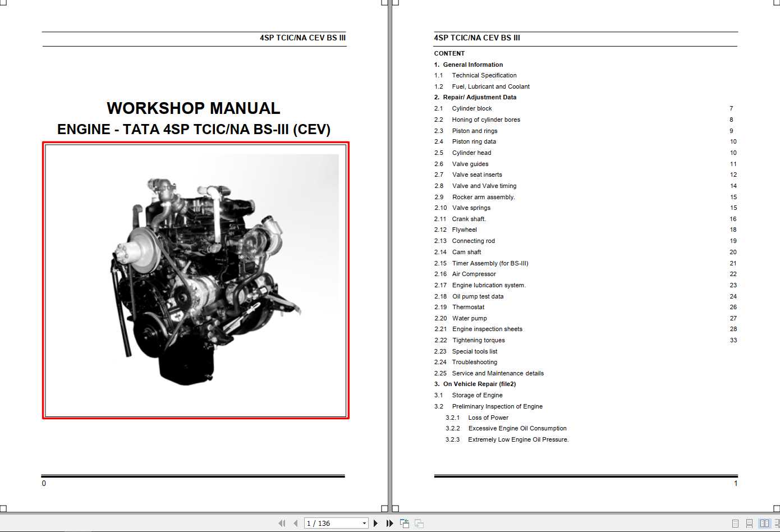Click page number 7 beside Cylinder block
The height and width of the screenshot is (532, 780).
pyautogui.click(x=731, y=108)
